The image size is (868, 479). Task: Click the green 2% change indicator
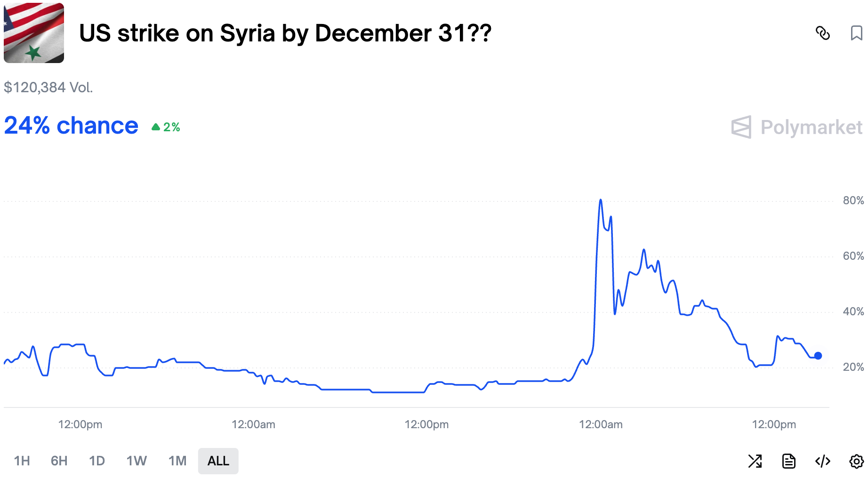point(166,127)
